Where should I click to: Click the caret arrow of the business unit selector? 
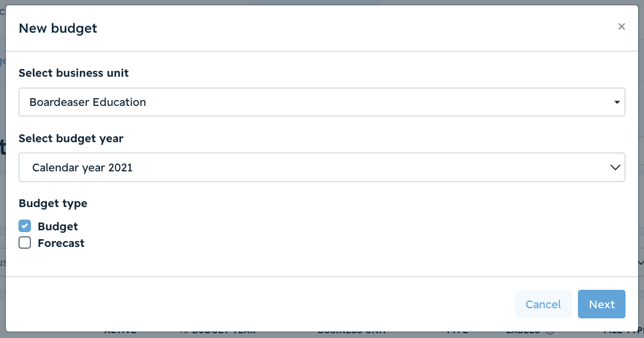coord(617,102)
